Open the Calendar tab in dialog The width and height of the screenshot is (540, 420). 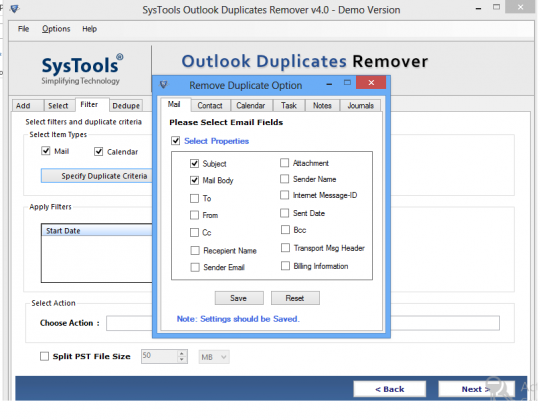pyautogui.click(x=251, y=105)
